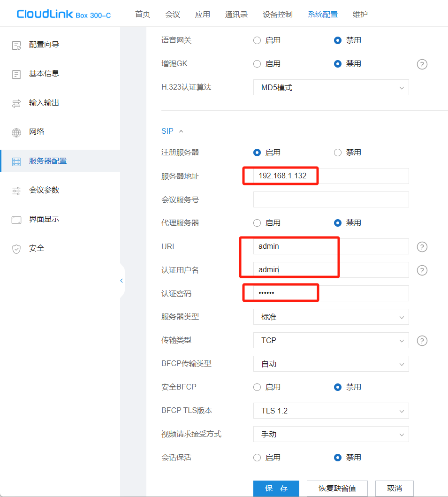The image size is (448, 497).
Task: Open 应用 top menu
Action: pyautogui.click(x=203, y=14)
